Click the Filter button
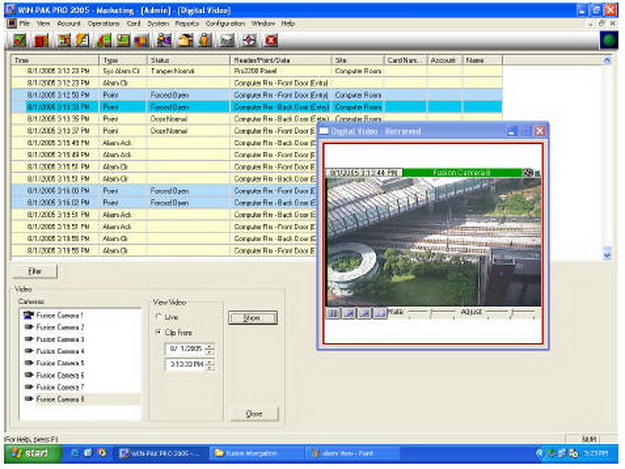Screen dimensions: 625x469 tap(35, 271)
